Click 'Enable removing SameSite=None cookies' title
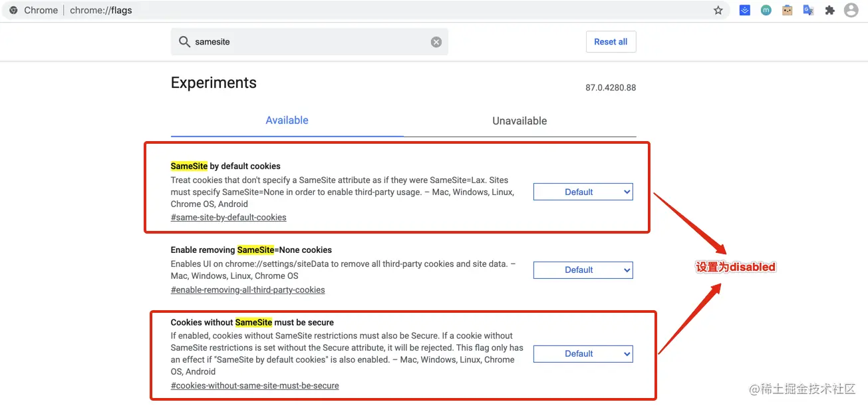 (251, 250)
